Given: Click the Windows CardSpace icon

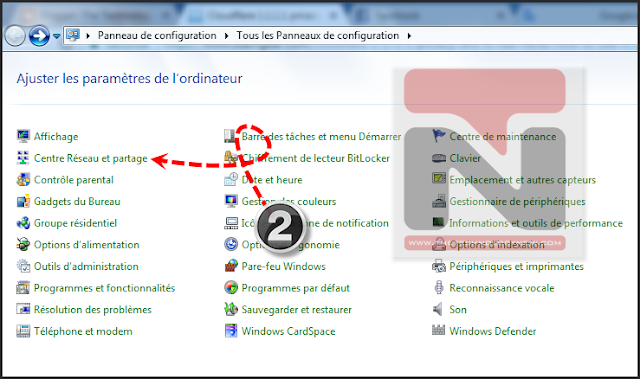Looking at the screenshot, I should 231,330.
